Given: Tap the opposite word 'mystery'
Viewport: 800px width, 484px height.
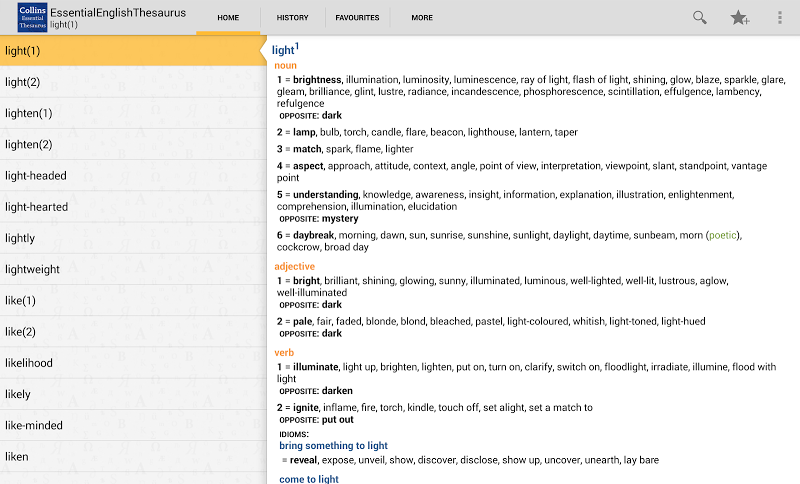Looking at the screenshot, I should tap(340, 218).
